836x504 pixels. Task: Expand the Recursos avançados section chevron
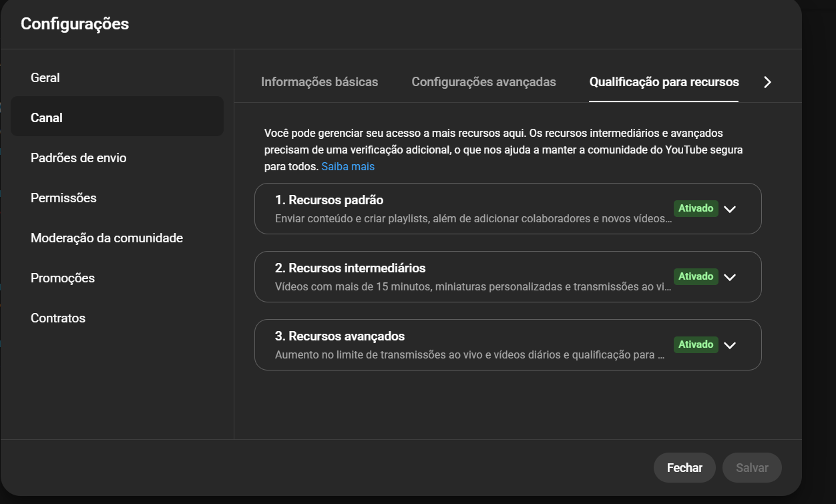click(x=730, y=345)
